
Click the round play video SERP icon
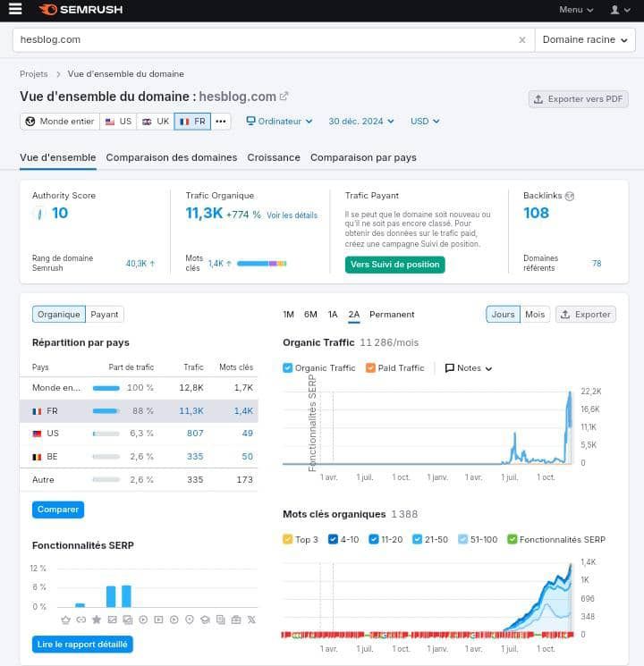[x=143, y=620]
